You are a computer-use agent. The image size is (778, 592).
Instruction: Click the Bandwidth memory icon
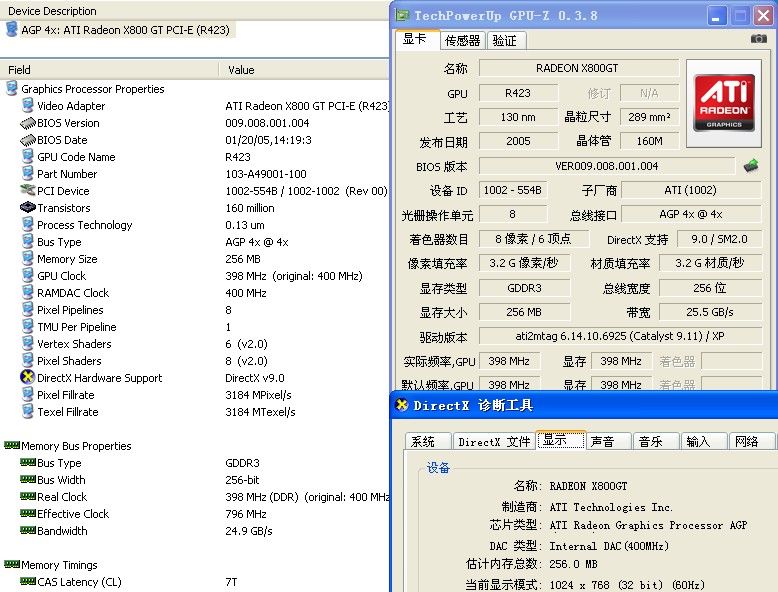tap(28, 530)
